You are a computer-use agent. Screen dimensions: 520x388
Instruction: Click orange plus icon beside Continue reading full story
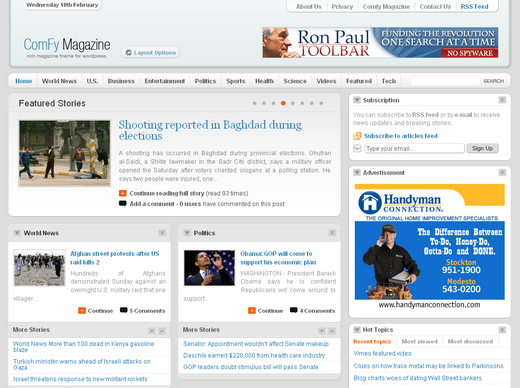click(x=123, y=193)
